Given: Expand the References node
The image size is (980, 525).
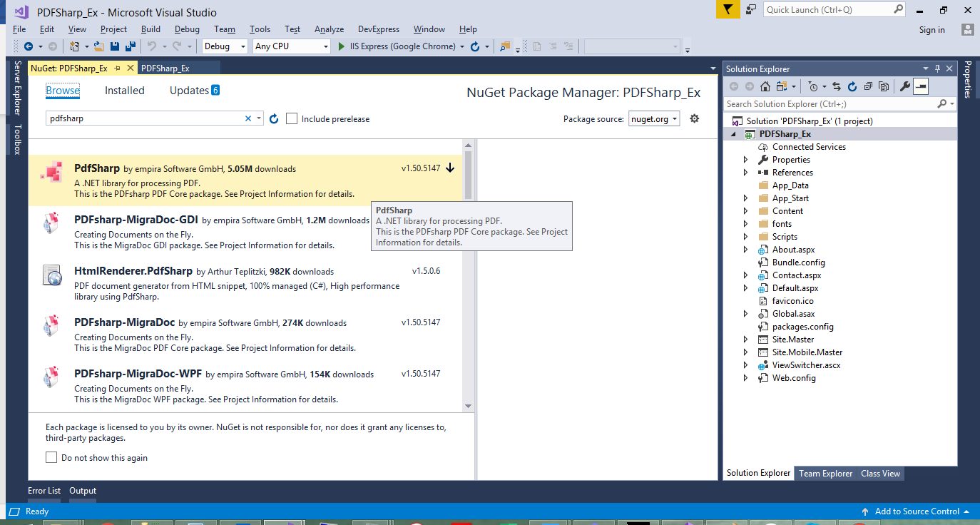Looking at the screenshot, I should (746, 173).
